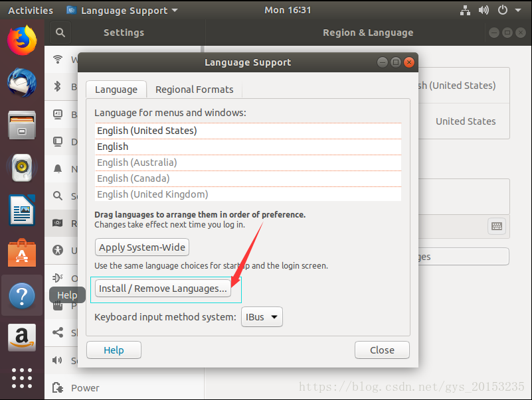Open the Language Support app menu
Image resolution: width=532 pixels, height=400 pixels.
[122, 10]
